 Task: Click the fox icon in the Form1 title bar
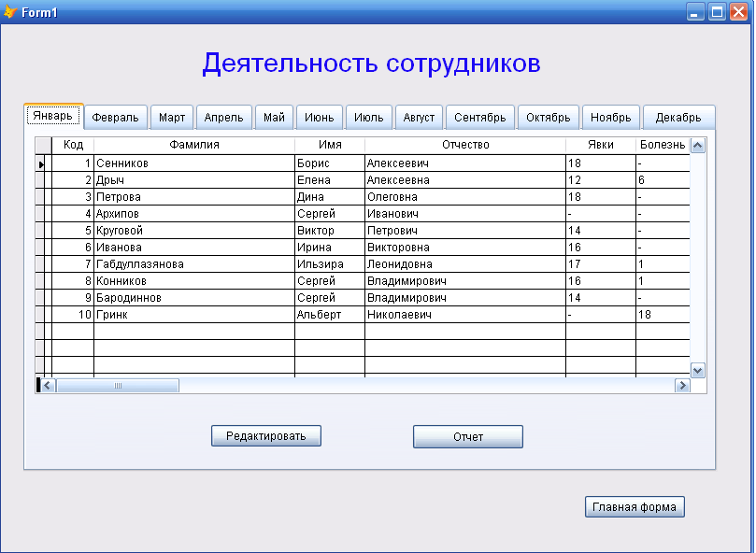[10, 11]
